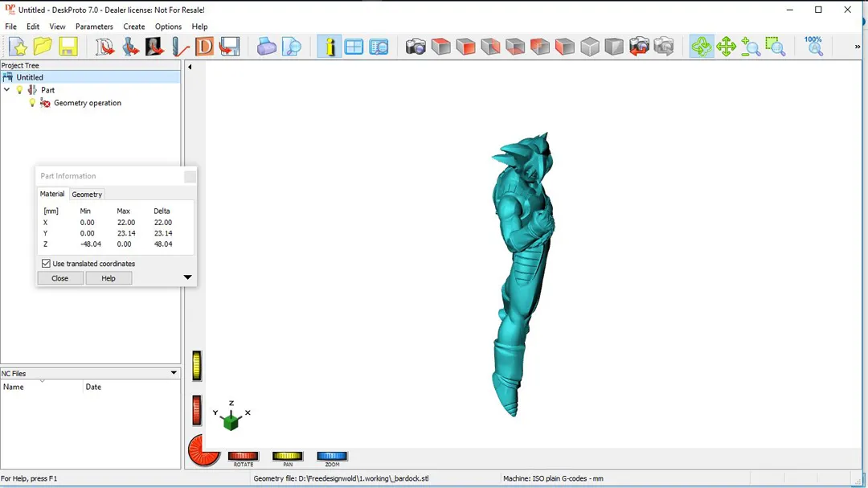This screenshot has width=868, height=488.
Task: Expand the toolbar overflow chevron
Action: [858, 47]
